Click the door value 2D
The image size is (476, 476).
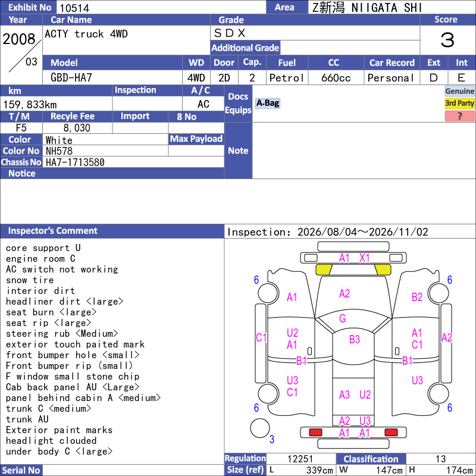[224, 78]
